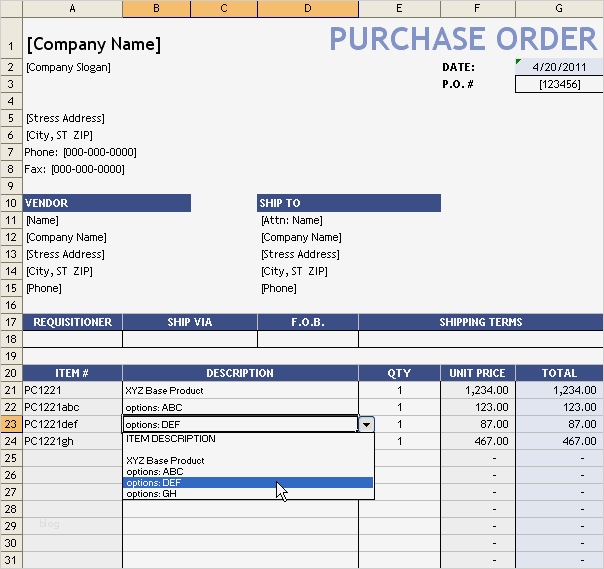604x569 pixels.
Task: Click unit price 87.00 in row 23
Action: [477, 424]
